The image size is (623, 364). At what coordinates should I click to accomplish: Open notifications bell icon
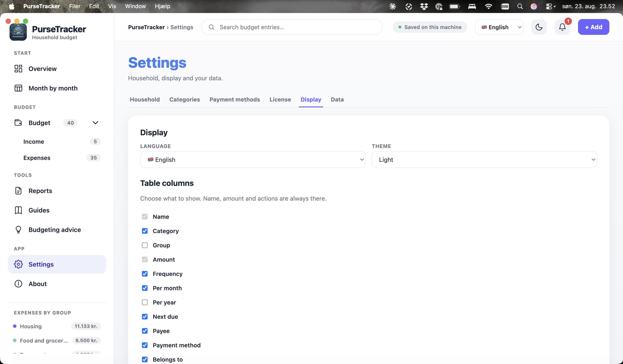562,27
